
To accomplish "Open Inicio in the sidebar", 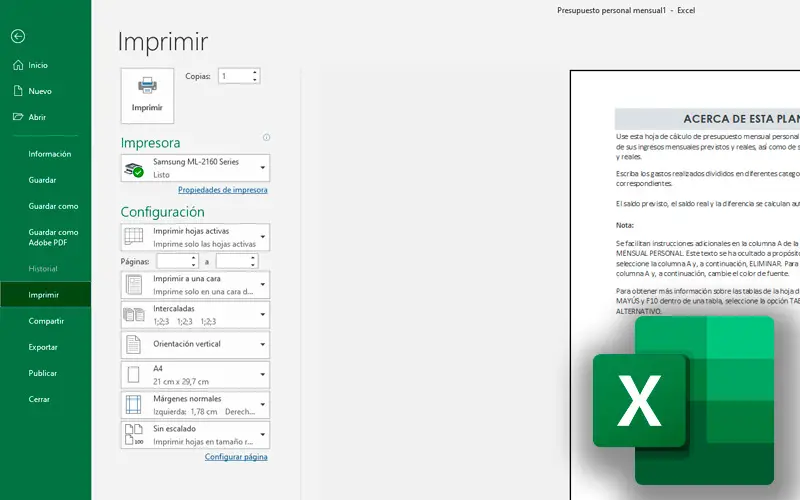I will pyautogui.click(x=38, y=65).
